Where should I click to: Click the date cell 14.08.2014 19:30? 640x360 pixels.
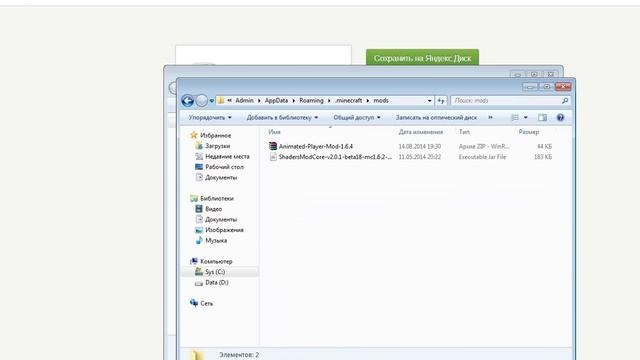[420, 146]
